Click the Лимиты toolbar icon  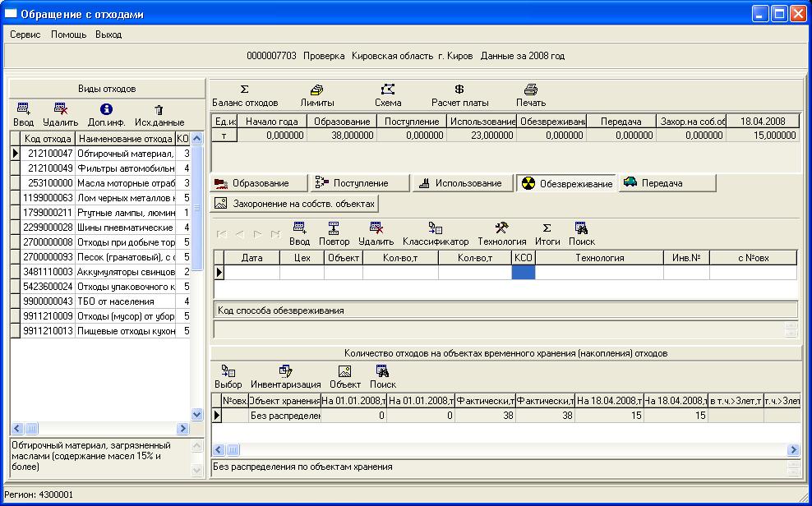point(316,95)
